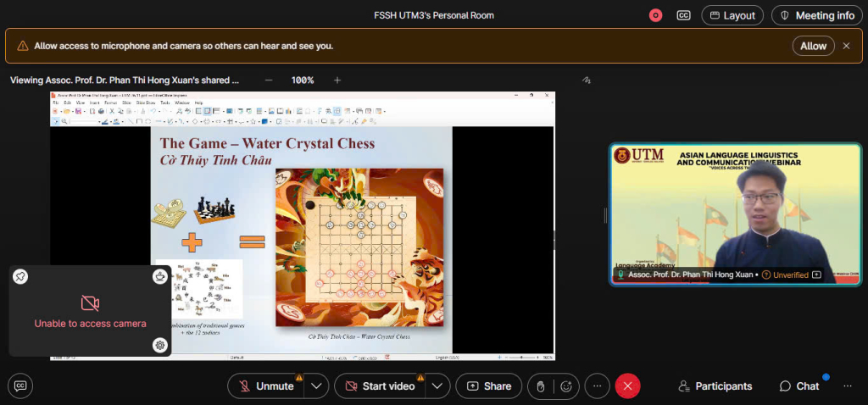
Task: Expand the video options dropdown next to Start video
Action: (x=437, y=386)
